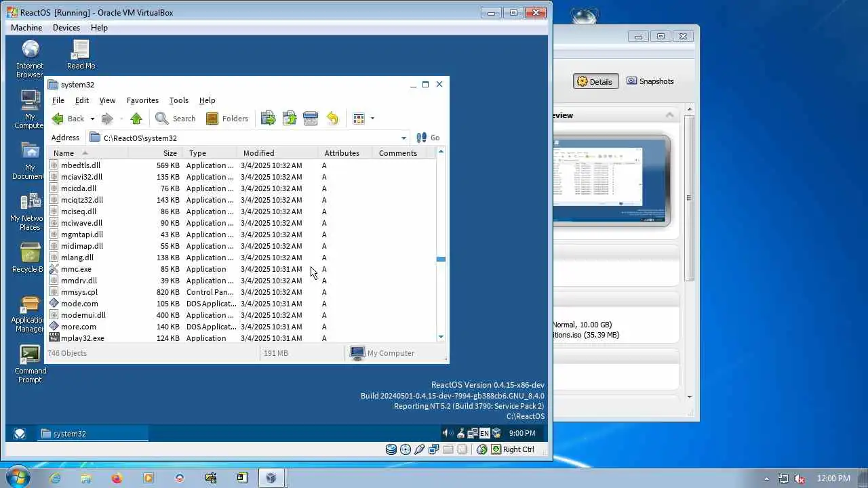The image size is (868, 488).
Task: Open the Views dropdown arrow
Action: (372, 119)
